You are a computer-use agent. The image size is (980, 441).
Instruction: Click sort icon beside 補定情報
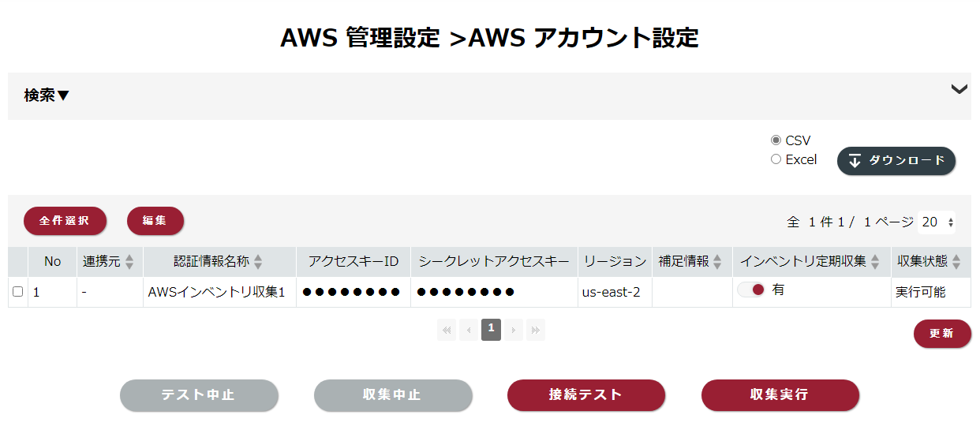pyautogui.click(x=717, y=262)
